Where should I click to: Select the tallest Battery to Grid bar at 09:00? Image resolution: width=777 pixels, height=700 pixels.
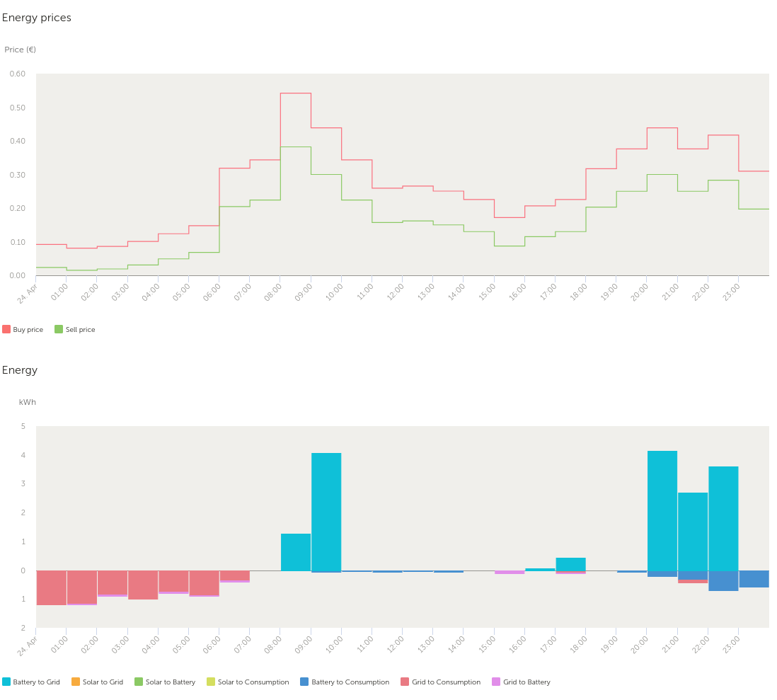pyautogui.click(x=326, y=511)
